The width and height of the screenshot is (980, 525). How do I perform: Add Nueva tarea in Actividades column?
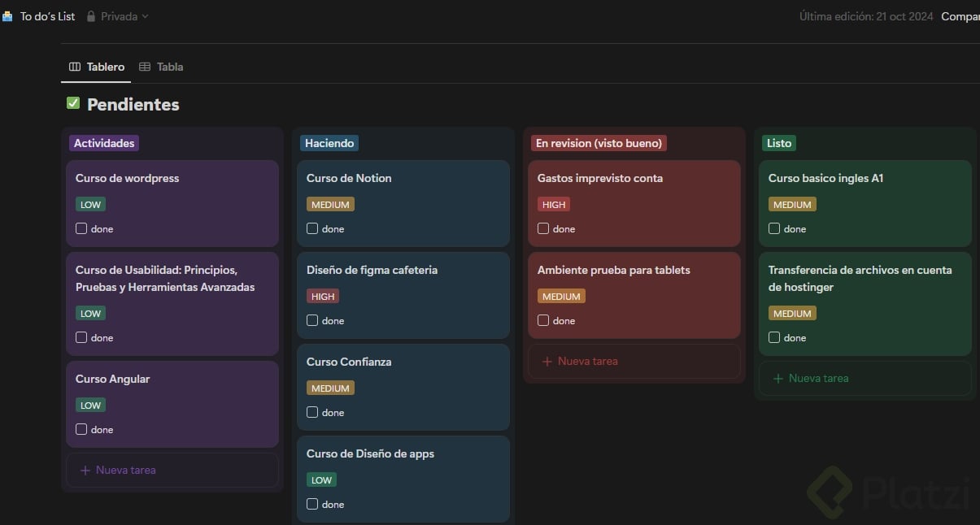pos(125,470)
